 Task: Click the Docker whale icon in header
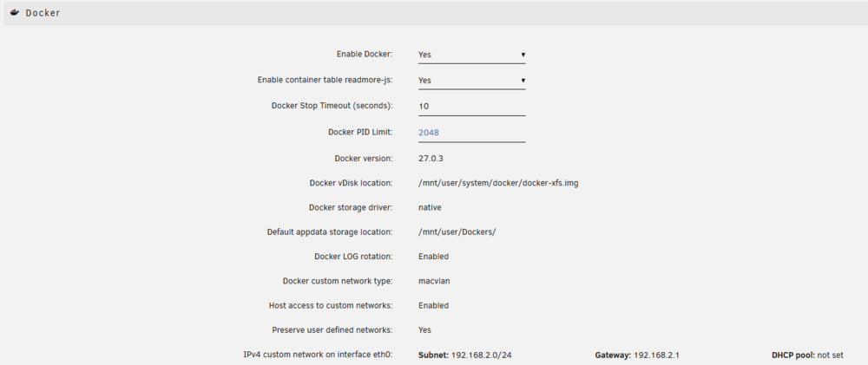click(x=15, y=13)
